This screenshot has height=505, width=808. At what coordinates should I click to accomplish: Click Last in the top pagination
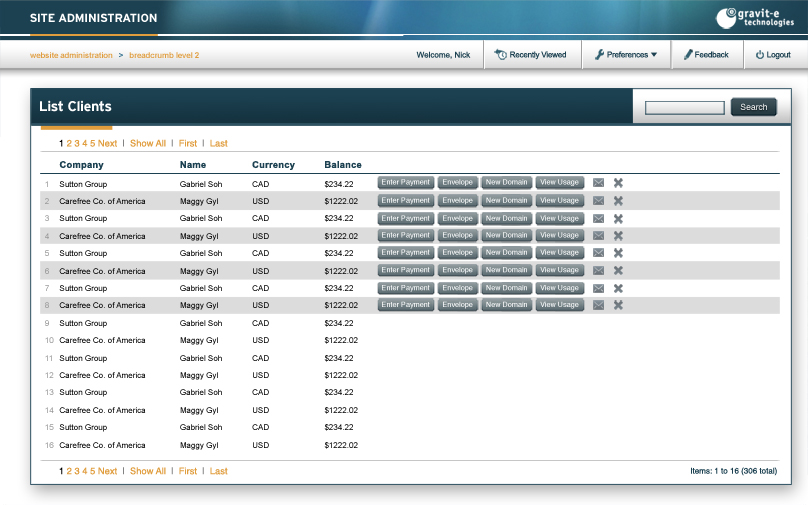tap(218, 143)
